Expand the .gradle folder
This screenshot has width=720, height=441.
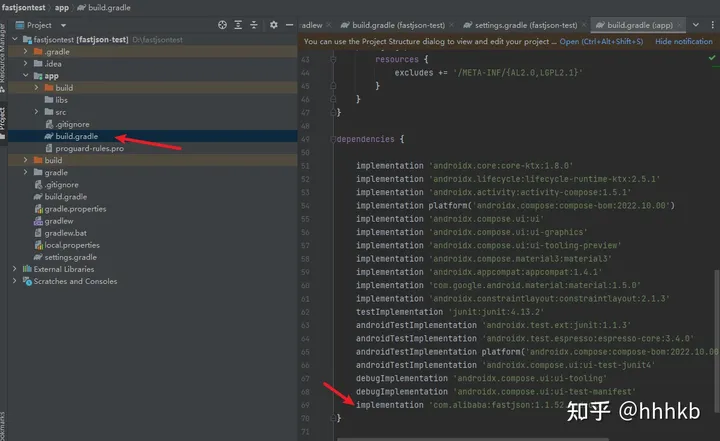[26, 51]
